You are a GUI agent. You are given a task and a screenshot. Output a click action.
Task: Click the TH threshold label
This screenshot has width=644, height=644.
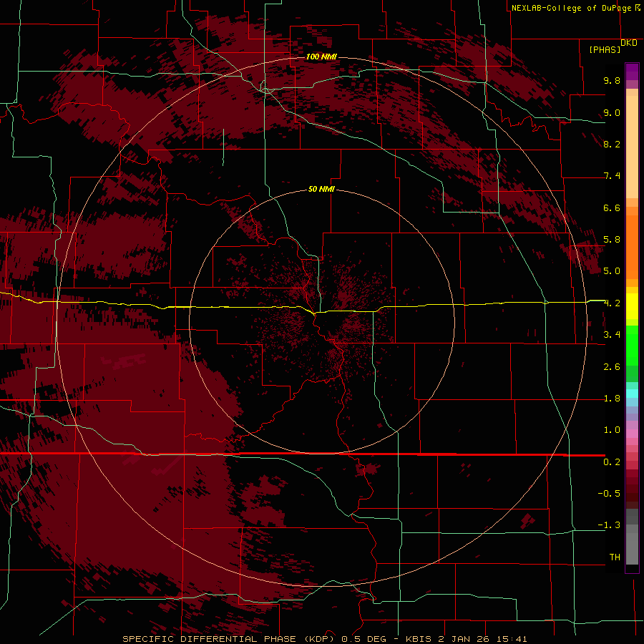[x=615, y=557]
